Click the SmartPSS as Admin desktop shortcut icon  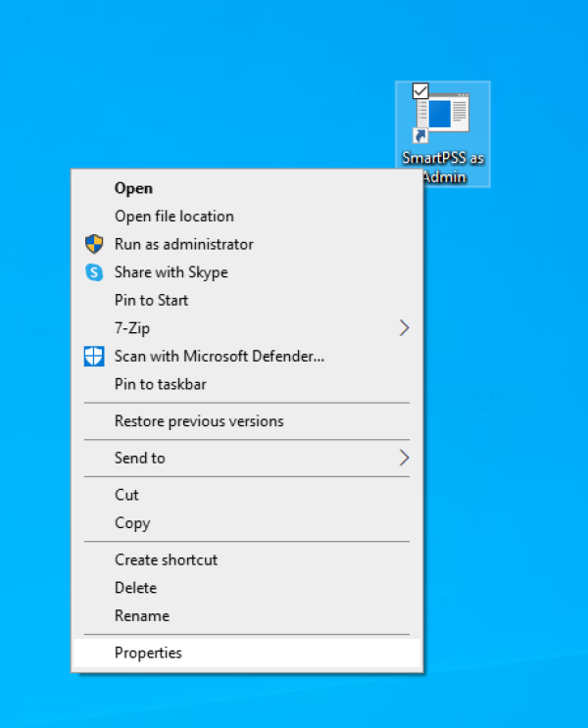pos(447,118)
